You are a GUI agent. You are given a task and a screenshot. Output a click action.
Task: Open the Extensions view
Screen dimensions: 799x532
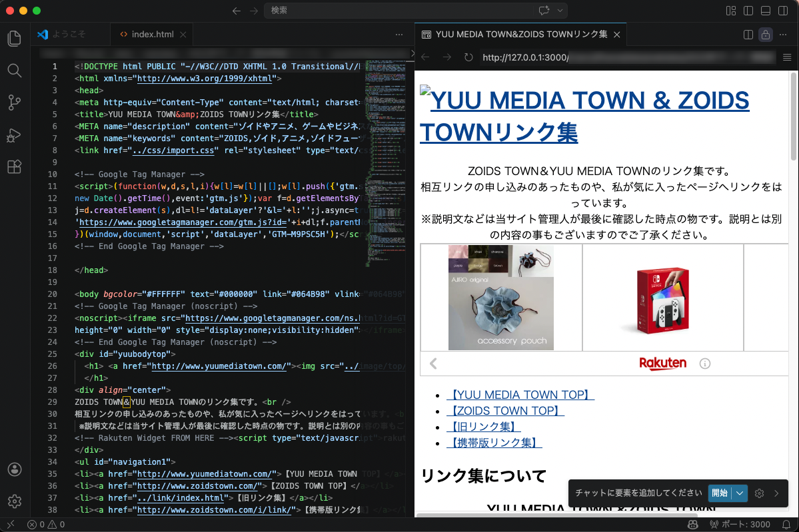(14, 166)
